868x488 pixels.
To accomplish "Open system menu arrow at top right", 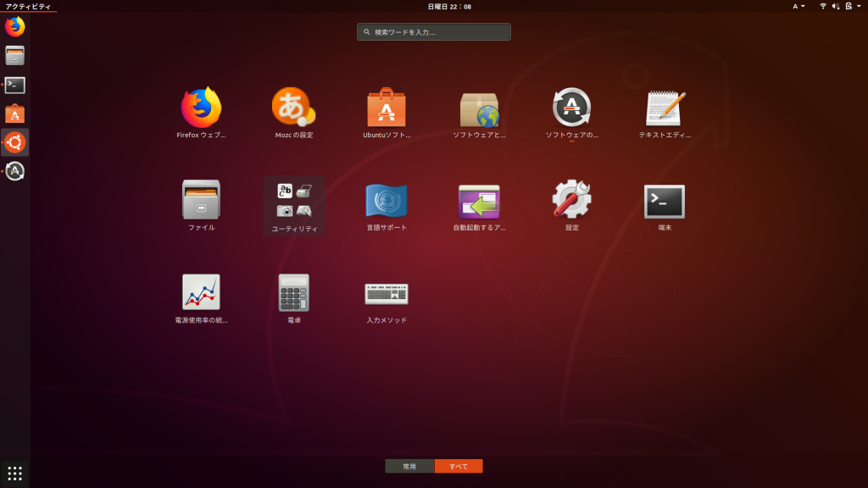I will (860, 6).
